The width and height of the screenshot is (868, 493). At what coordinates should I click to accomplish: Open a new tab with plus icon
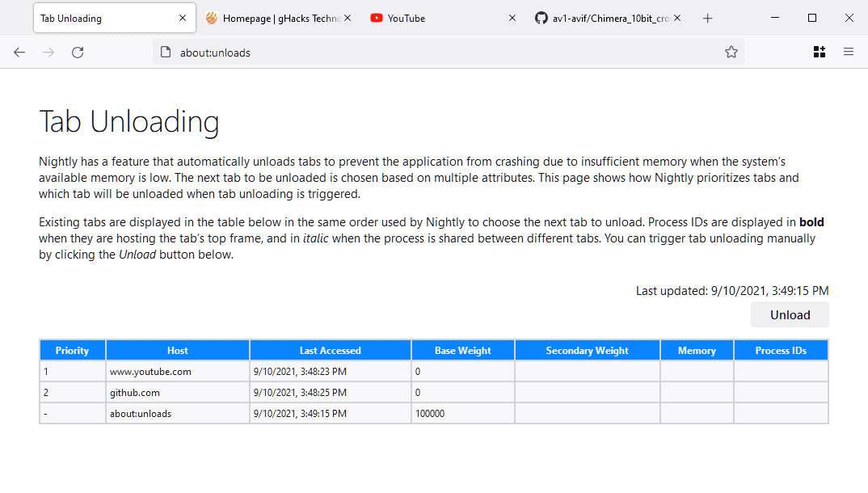708,19
